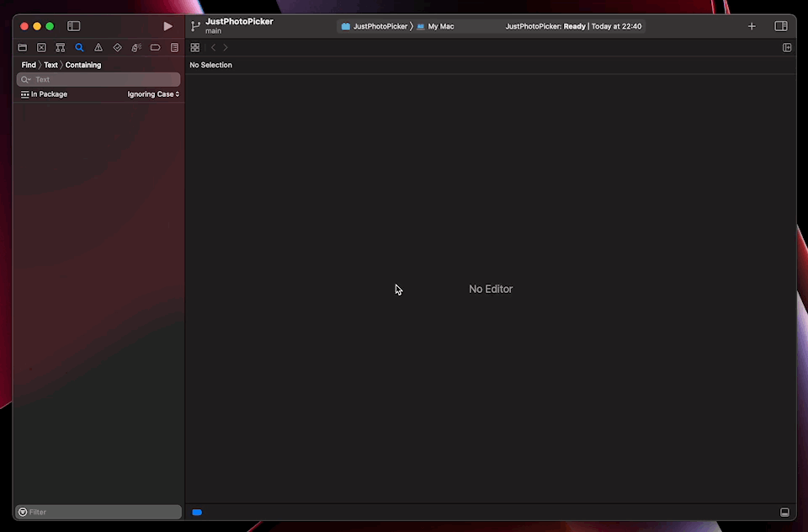Open the Source Control navigator
This screenshot has width=808, height=532.
click(x=41, y=47)
